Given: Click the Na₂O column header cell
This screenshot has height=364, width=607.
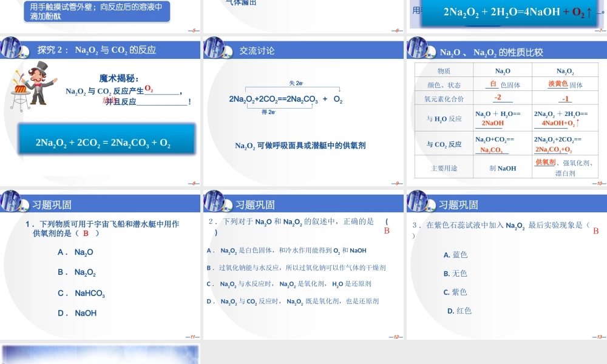Looking at the screenshot, I should [503, 71].
